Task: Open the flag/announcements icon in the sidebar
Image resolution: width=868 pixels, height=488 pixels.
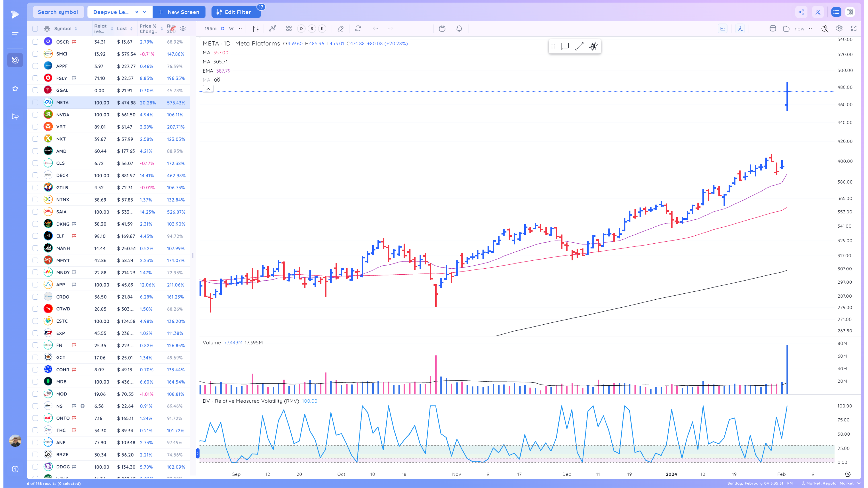Action: click(15, 117)
